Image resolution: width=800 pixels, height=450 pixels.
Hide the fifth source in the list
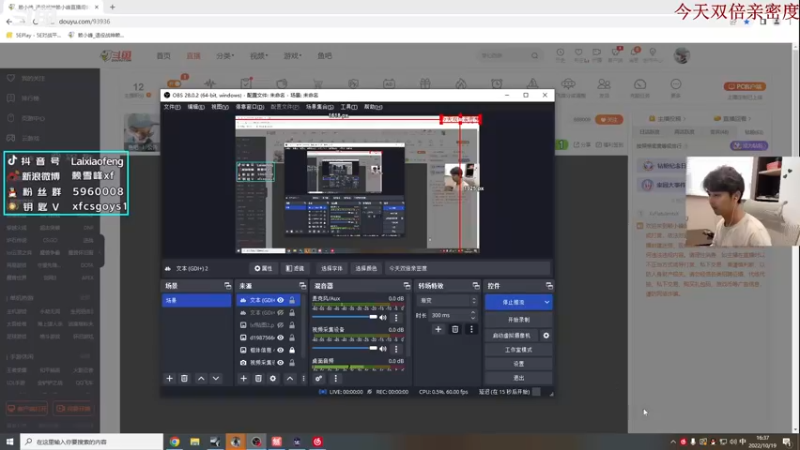coord(280,350)
